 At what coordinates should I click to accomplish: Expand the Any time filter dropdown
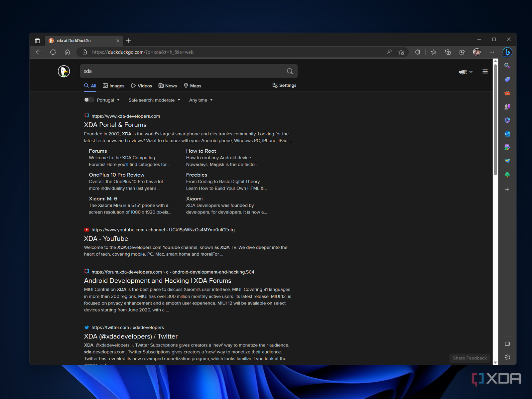point(201,100)
